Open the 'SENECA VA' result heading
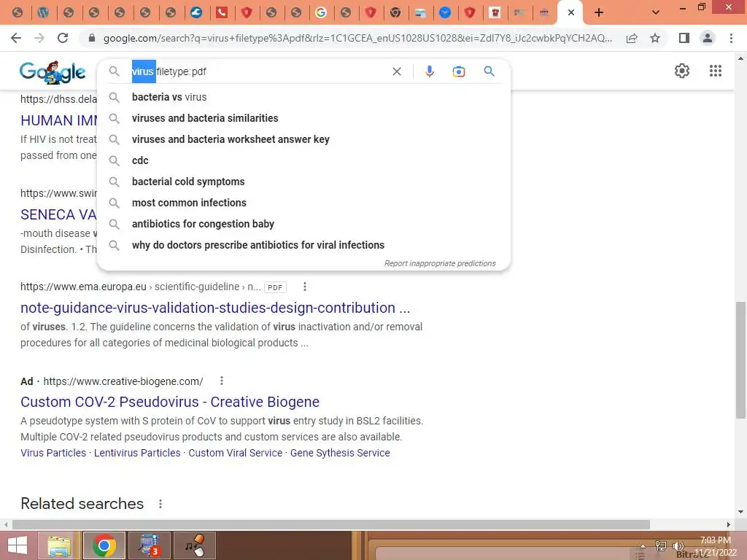The image size is (747, 560). click(58, 215)
